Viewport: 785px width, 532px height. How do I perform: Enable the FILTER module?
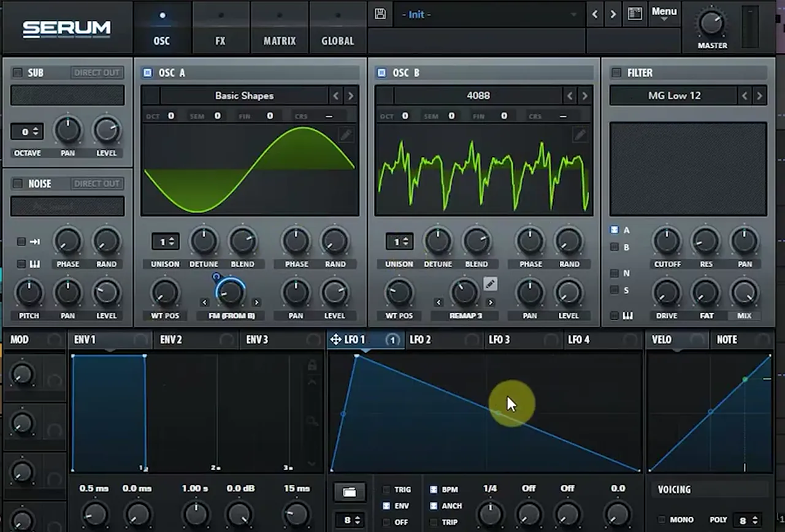616,72
